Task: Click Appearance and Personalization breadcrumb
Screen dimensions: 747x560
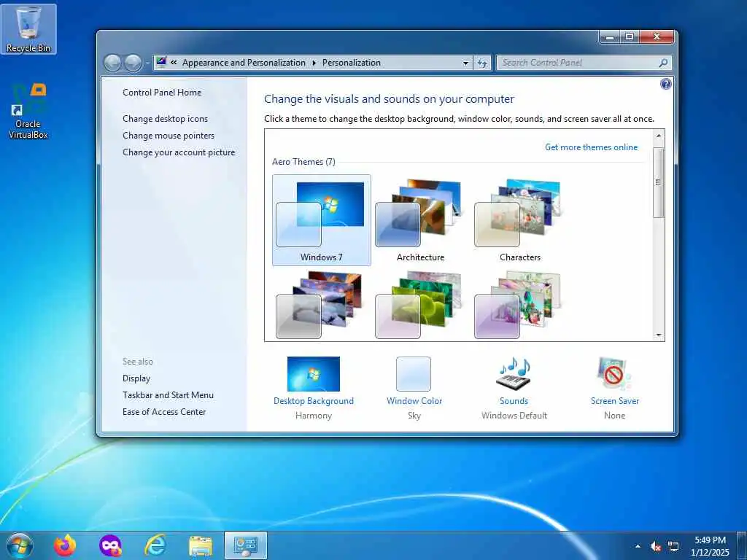Action: point(244,63)
